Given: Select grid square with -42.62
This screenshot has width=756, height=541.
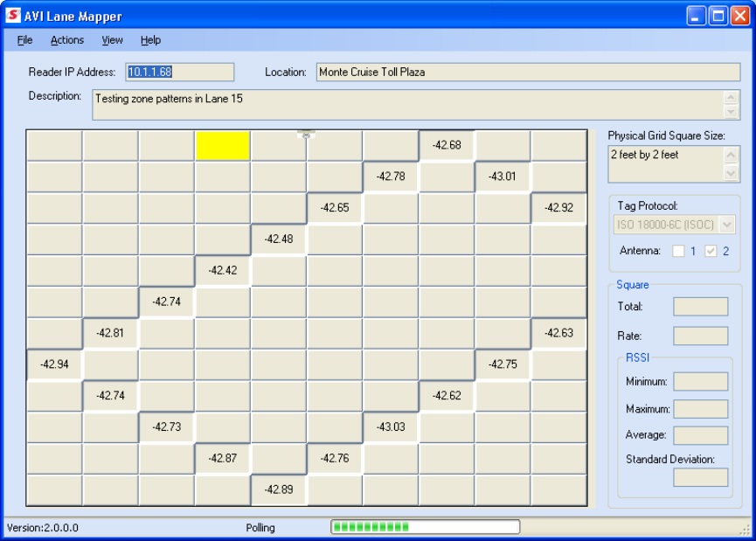Looking at the screenshot, I should [447, 396].
